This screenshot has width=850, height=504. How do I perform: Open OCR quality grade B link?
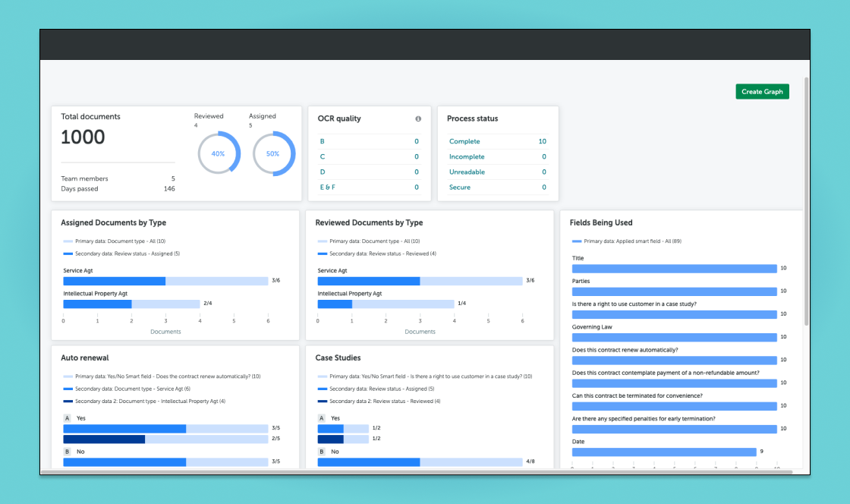coord(323,142)
